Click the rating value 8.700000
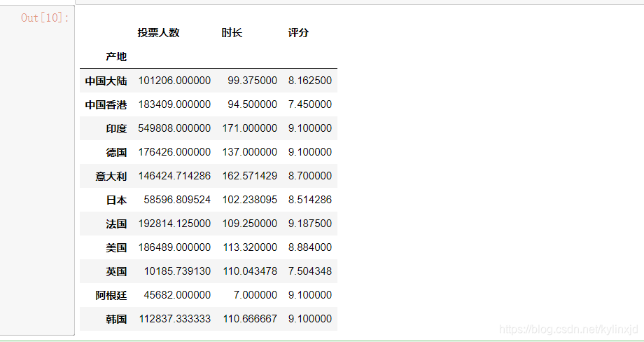 click(310, 176)
